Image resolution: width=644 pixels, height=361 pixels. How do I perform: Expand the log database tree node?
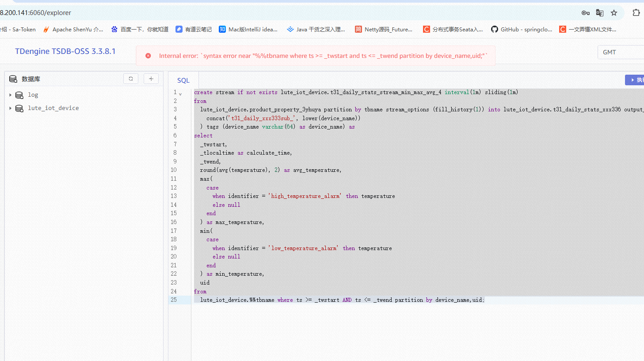pyautogui.click(x=10, y=95)
